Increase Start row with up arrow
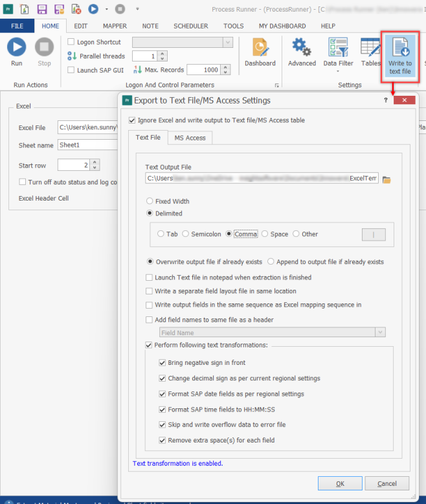Image resolution: width=426 pixels, height=504 pixels. [x=95, y=162]
